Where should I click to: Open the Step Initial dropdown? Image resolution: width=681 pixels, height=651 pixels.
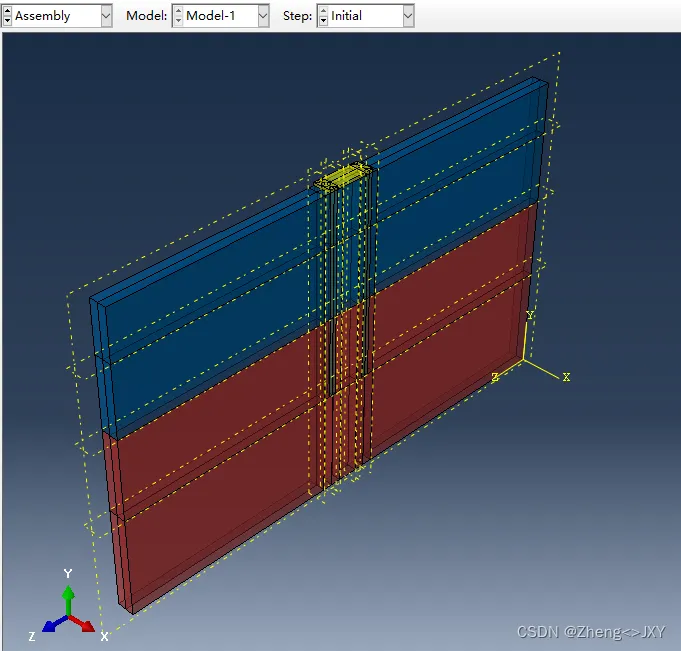coord(408,16)
